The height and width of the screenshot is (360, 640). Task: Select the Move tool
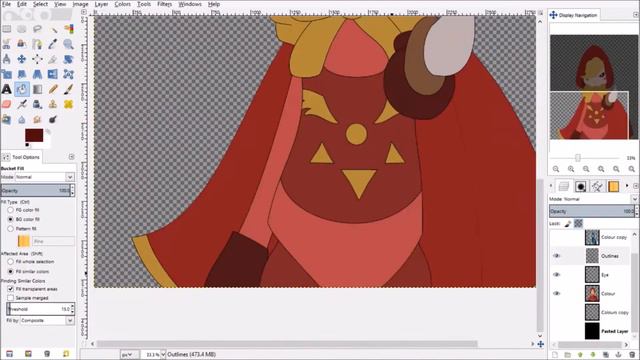click(22, 59)
